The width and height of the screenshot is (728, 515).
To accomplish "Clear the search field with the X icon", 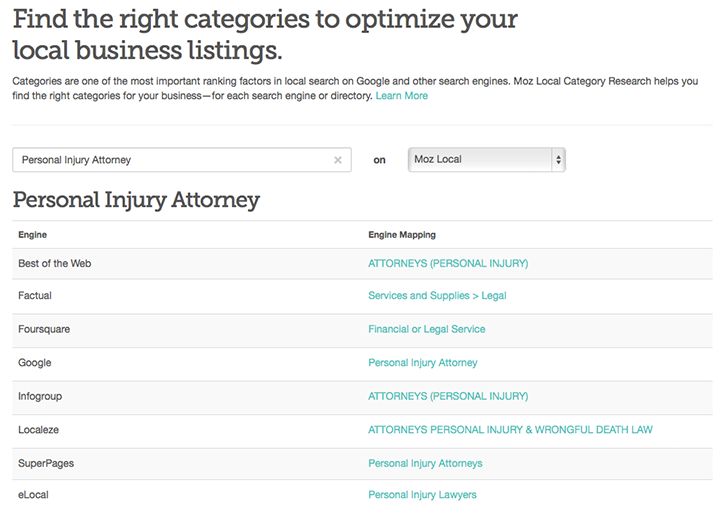I will pyautogui.click(x=337, y=160).
